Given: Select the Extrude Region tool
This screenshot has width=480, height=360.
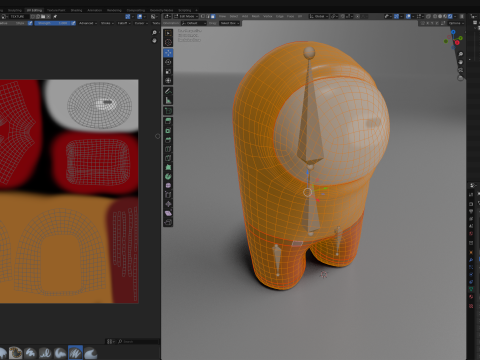Looking at the screenshot, I should coord(168,121).
